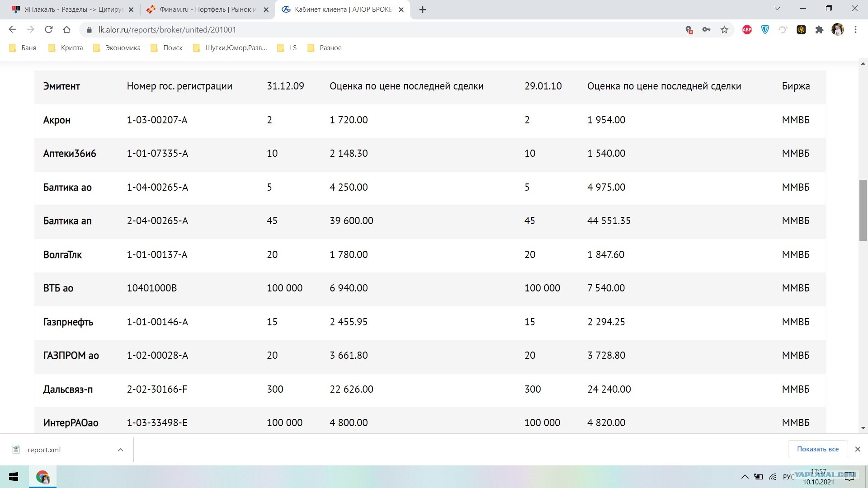The width and height of the screenshot is (868, 488).
Task: Click the third-party cookies blocked icon
Action: (689, 30)
